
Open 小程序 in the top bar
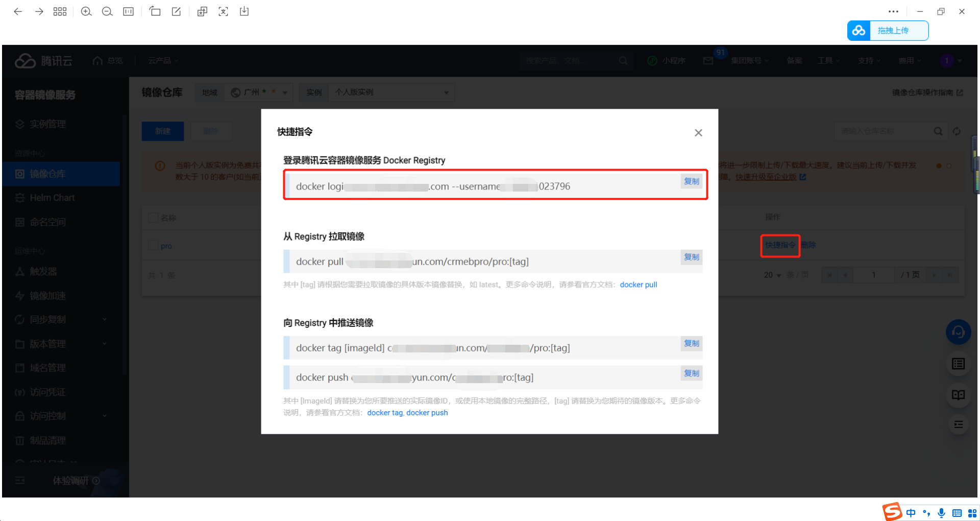[x=667, y=61]
